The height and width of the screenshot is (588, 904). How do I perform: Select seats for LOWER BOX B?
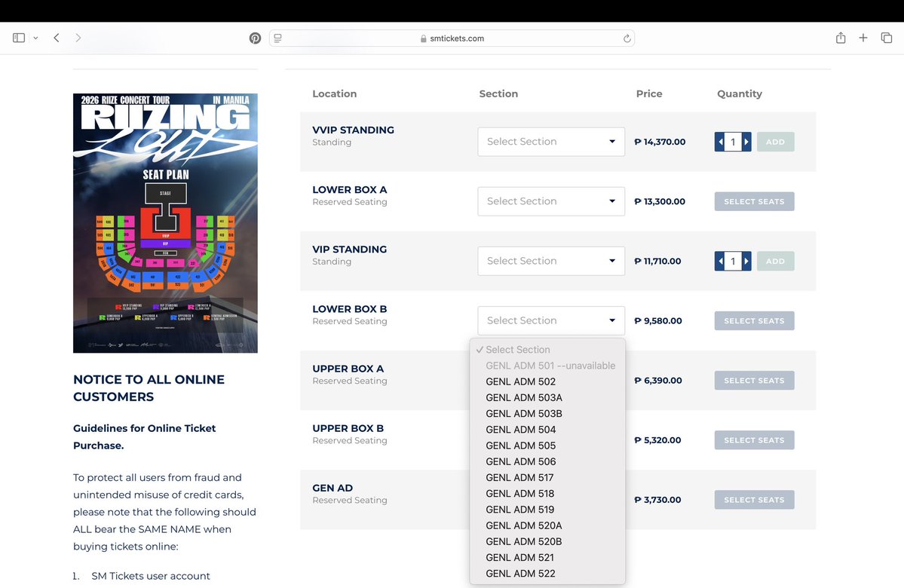coord(754,320)
